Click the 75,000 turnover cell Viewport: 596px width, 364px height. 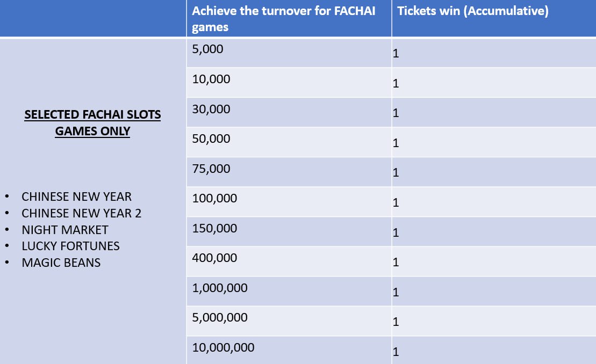289,172
